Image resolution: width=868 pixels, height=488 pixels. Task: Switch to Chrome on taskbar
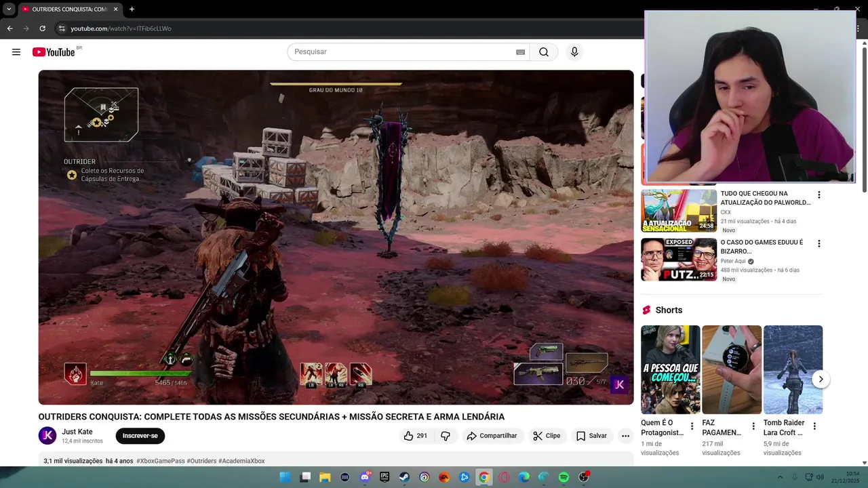tap(484, 477)
